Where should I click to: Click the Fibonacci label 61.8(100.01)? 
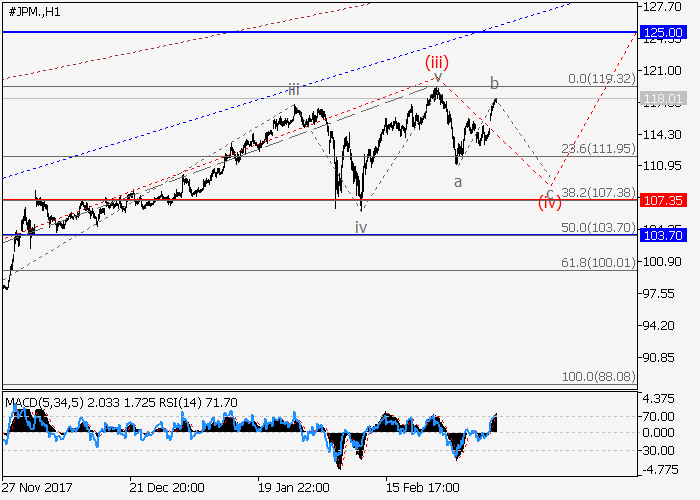click(599, 262)
